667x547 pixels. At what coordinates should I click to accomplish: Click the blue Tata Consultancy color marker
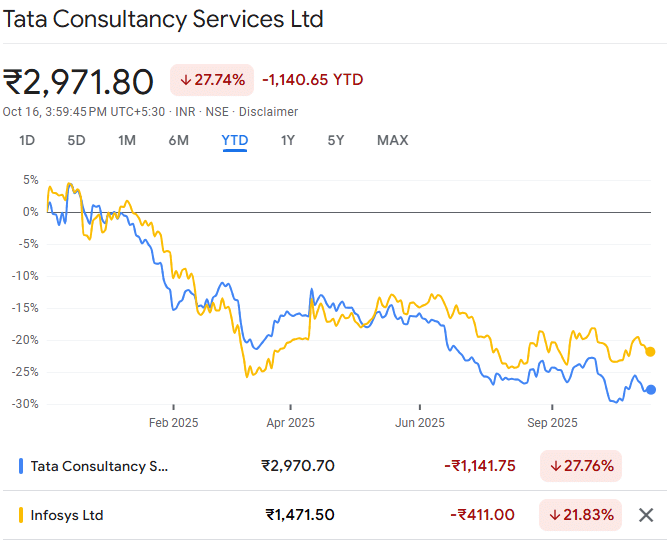pos(21,465)
